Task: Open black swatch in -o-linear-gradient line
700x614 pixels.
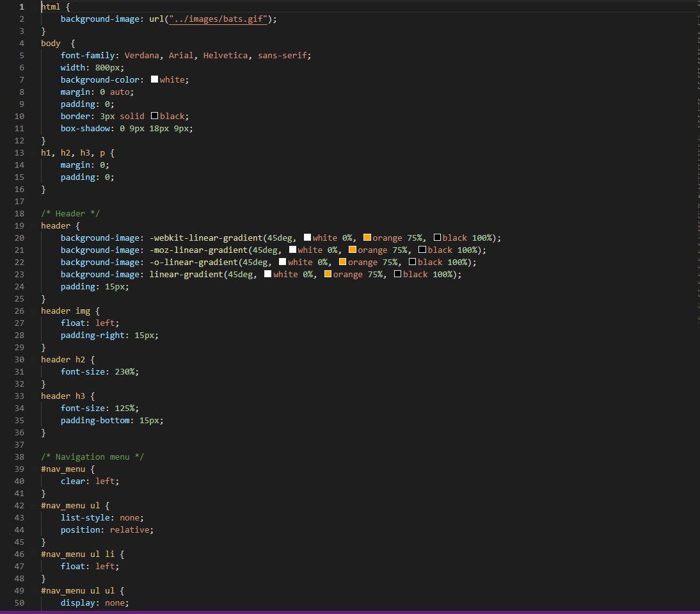Action: coord(413,262)
